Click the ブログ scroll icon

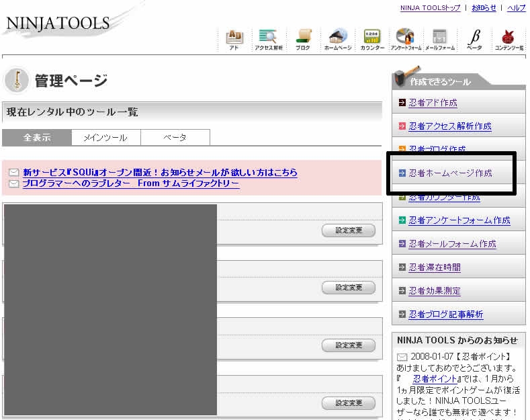pyautogui.click(x=303, y=39)
